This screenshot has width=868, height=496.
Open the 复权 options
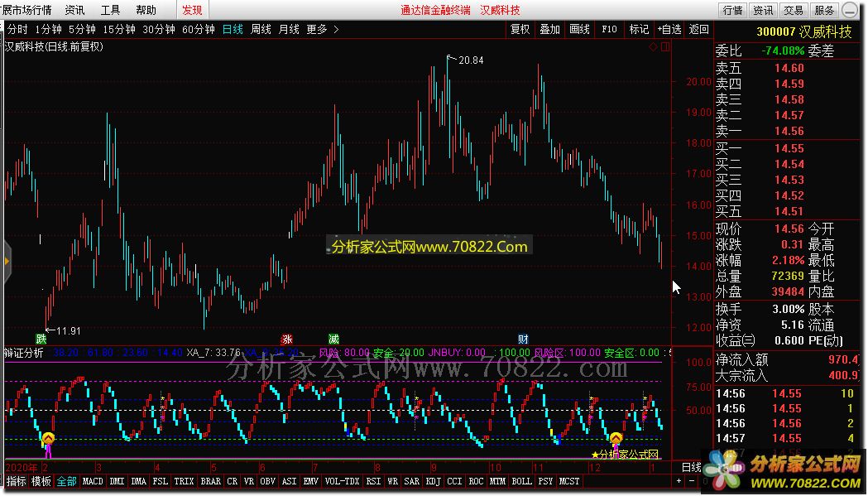(520, 29)
